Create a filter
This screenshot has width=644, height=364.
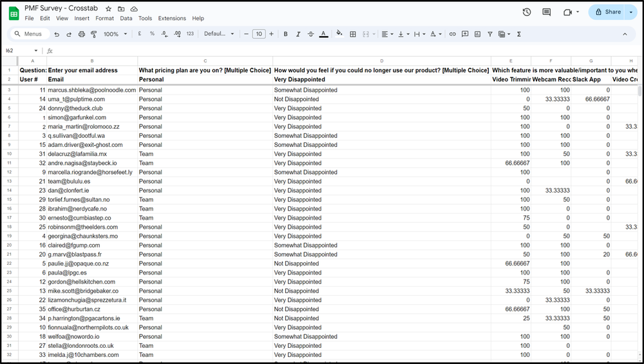click(x=489, y=34)
